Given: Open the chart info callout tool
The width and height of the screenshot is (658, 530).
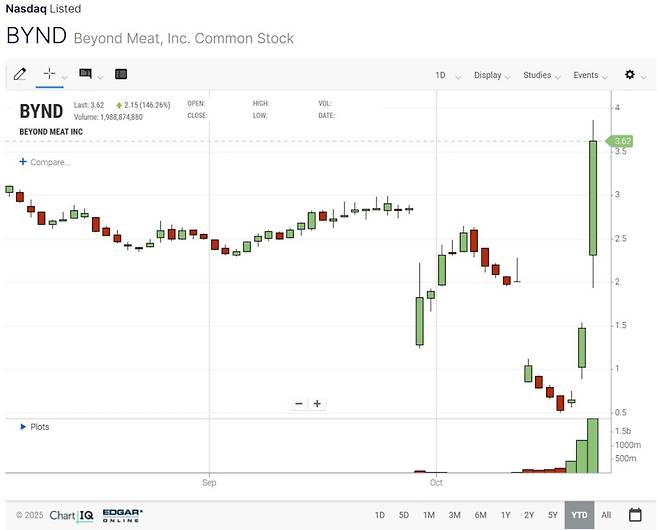Looking at the screenshot, I should tap(86, 74).
